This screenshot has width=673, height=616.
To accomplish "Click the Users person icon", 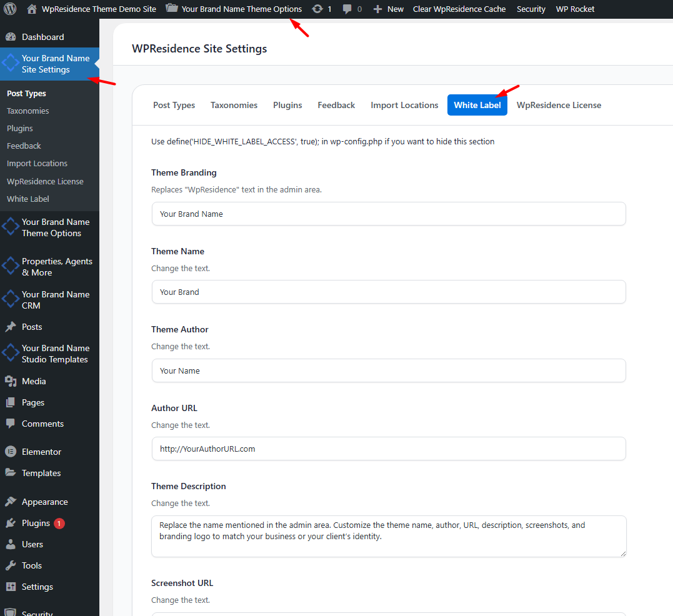I will coord(11,544).
